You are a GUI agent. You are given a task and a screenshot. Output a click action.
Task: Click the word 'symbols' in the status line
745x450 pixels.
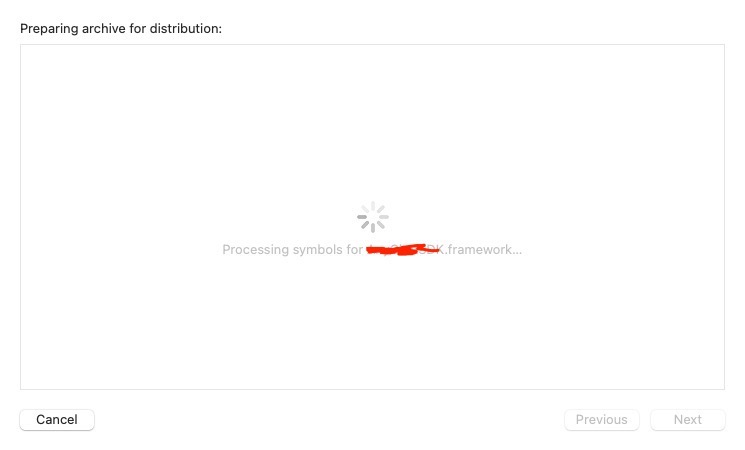317,250
